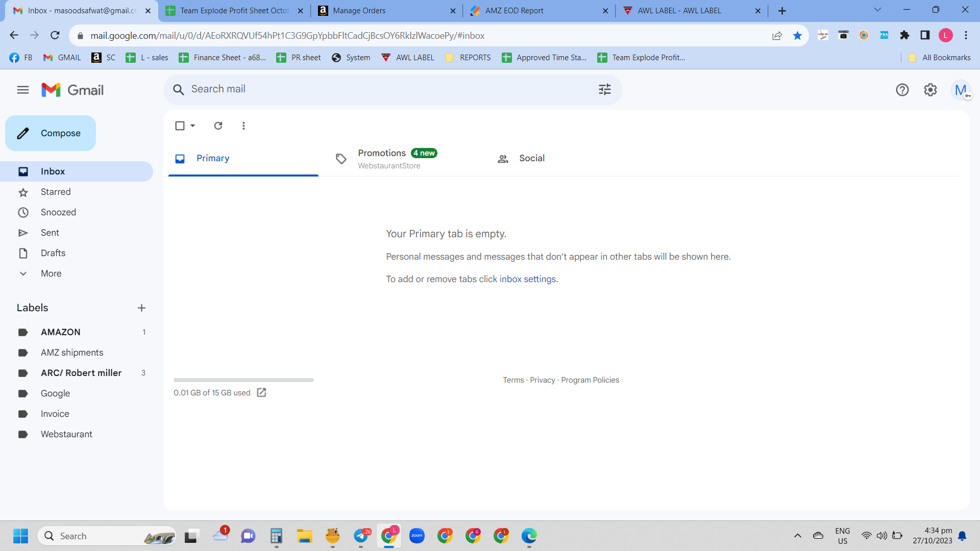Screen dimensions: 980x551
Task: Open the inbox settings link
Action: click(x=528, y=279)
